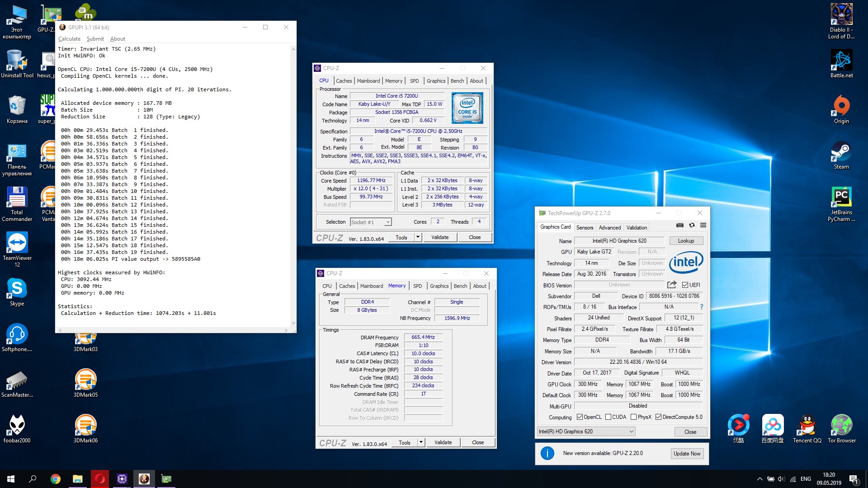Image resolution: width=868 pixels, height=488 pixels.
Task: Open the Steam desktop icon
Action: [841, 155]
